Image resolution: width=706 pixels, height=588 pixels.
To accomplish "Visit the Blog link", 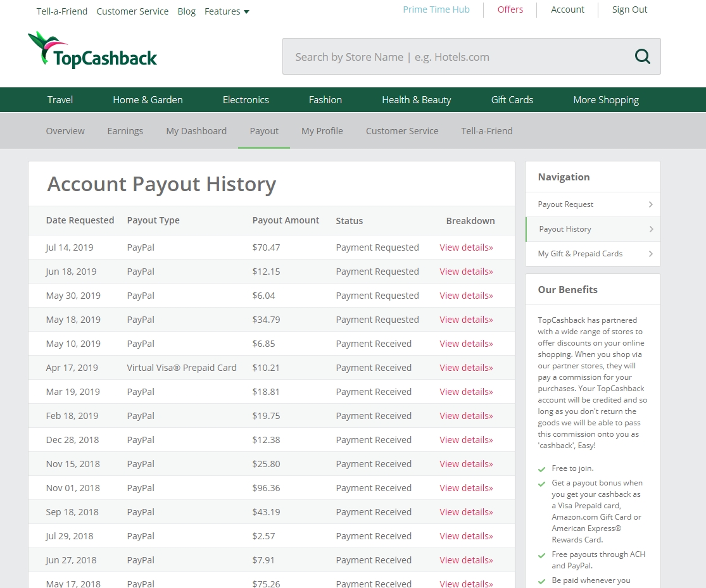I will (186, 11).
